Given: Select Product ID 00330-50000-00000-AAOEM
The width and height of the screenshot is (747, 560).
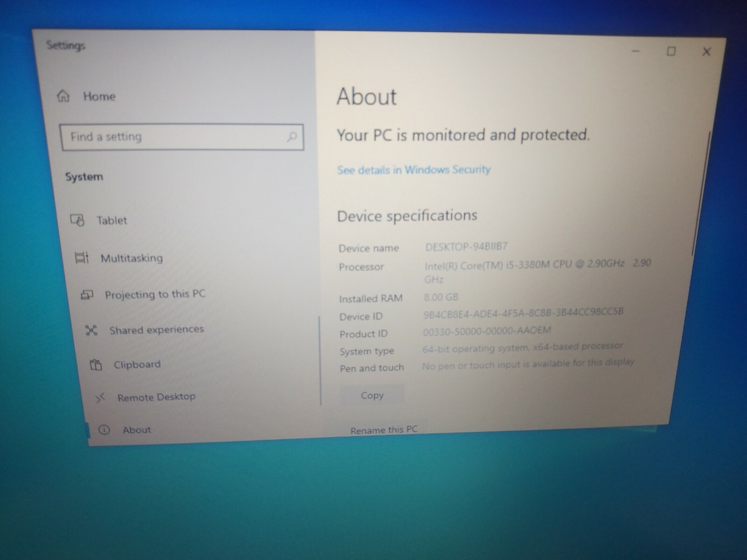Looking at the screenshot, I should pos(486,331).
